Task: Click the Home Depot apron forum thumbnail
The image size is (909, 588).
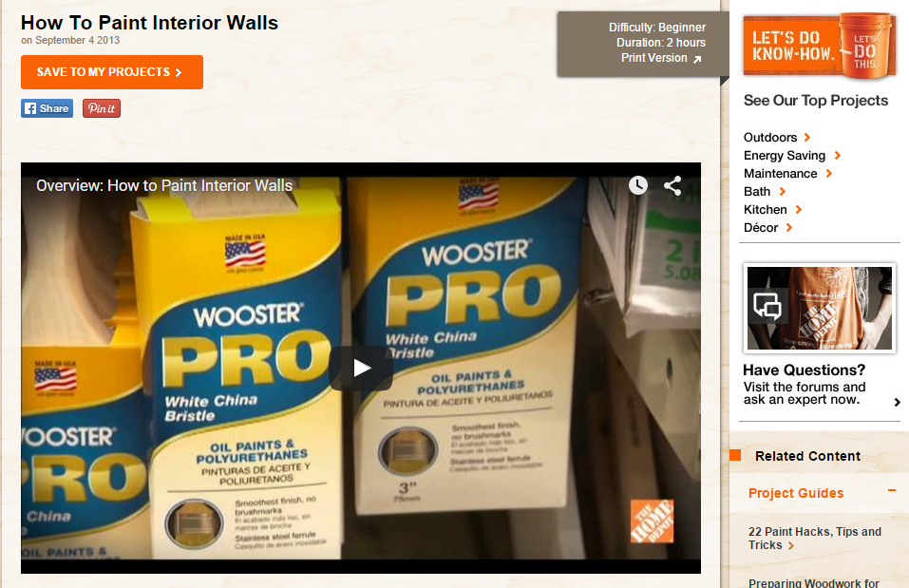Action: point(819,308)
